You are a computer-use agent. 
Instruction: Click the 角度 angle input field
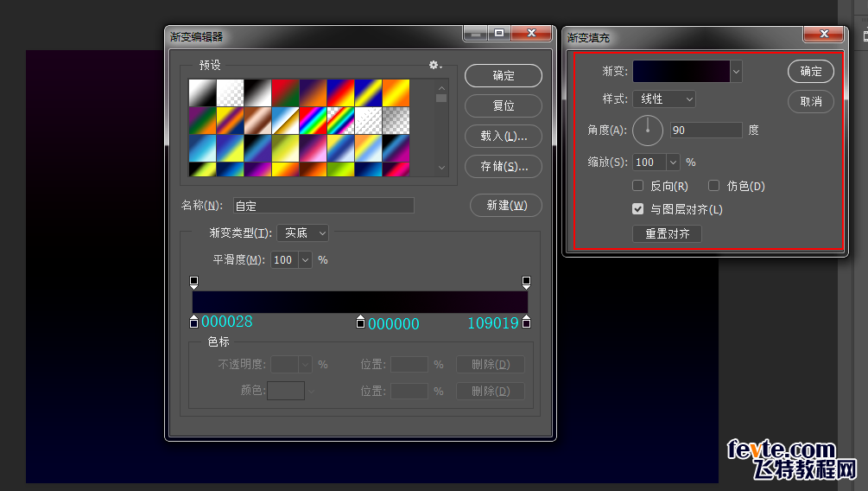[x=706, y=131]
